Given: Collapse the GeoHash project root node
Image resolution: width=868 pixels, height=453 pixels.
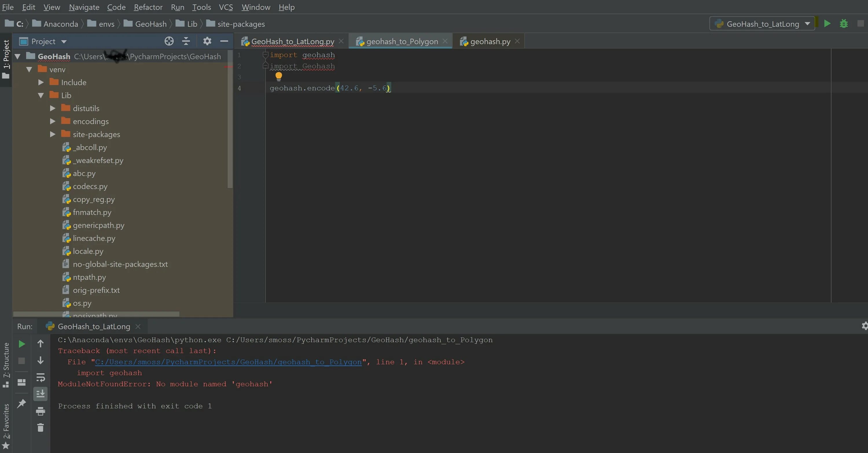Looking at the screenshot, I should pyautogui.click(x=18, y=57).
